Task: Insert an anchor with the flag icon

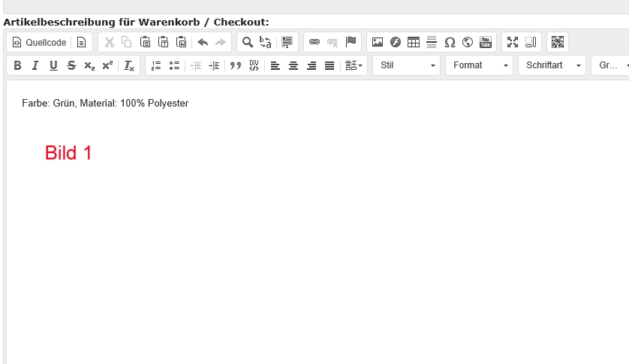Action: (351, 43)
